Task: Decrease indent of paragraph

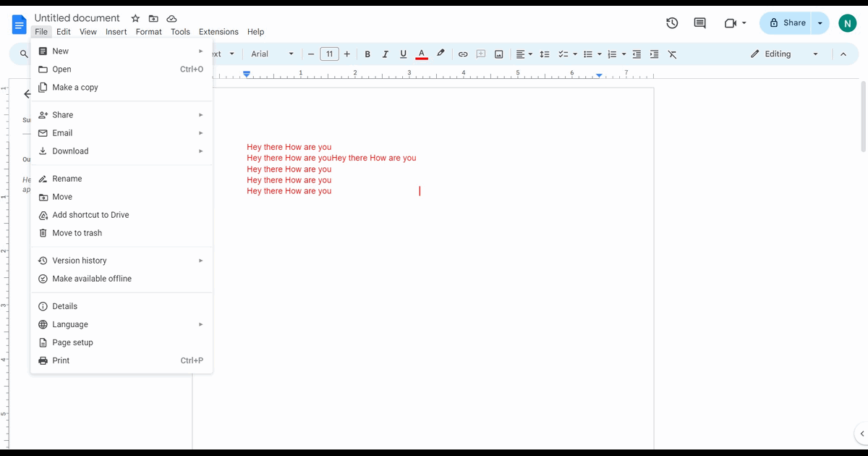Action: point(637,54)
